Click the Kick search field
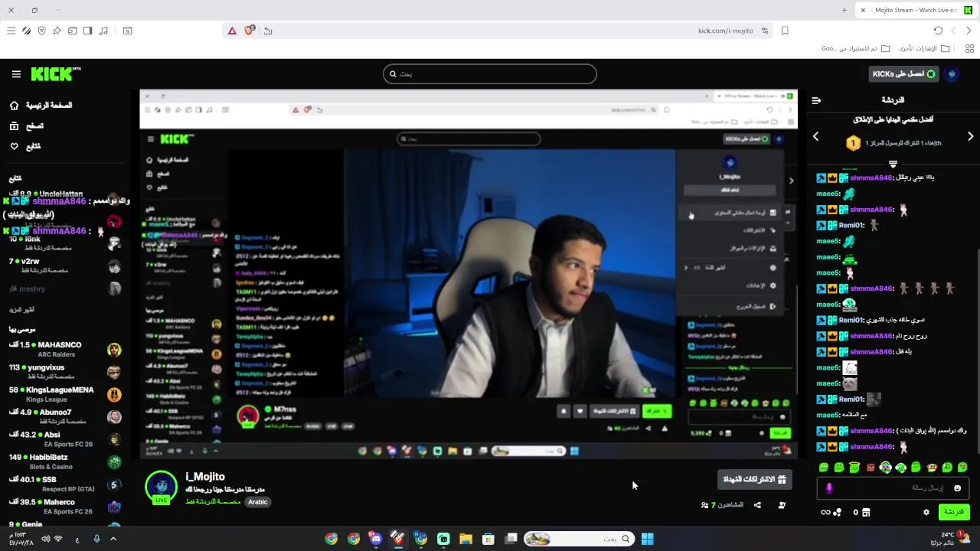The image size is (980, 551). (490, 74)
